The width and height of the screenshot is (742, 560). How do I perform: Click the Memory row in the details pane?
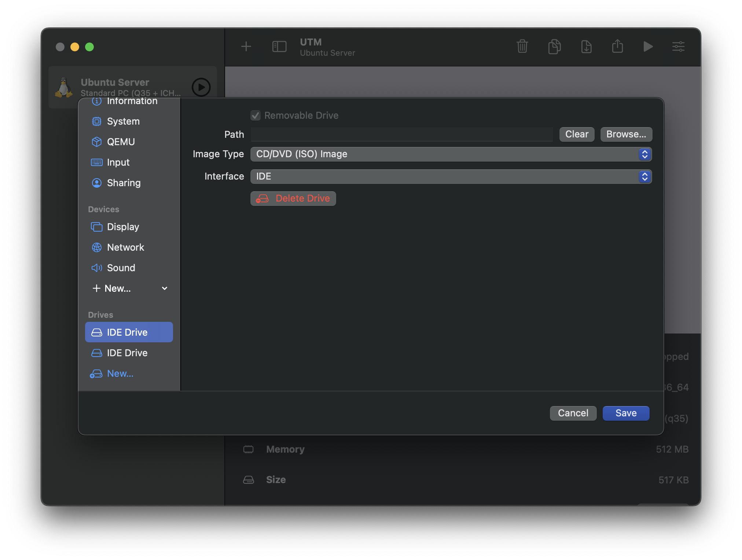(466, 449)
